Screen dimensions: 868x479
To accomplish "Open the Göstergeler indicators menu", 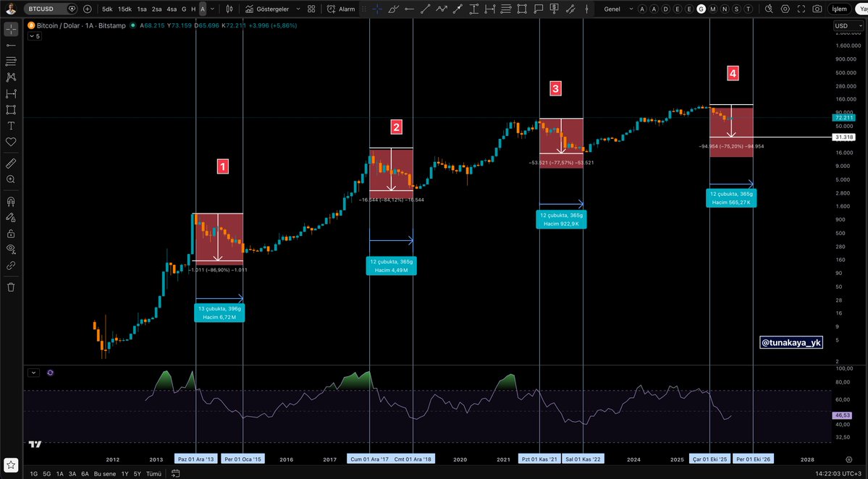I will click(x=267, y=9).
